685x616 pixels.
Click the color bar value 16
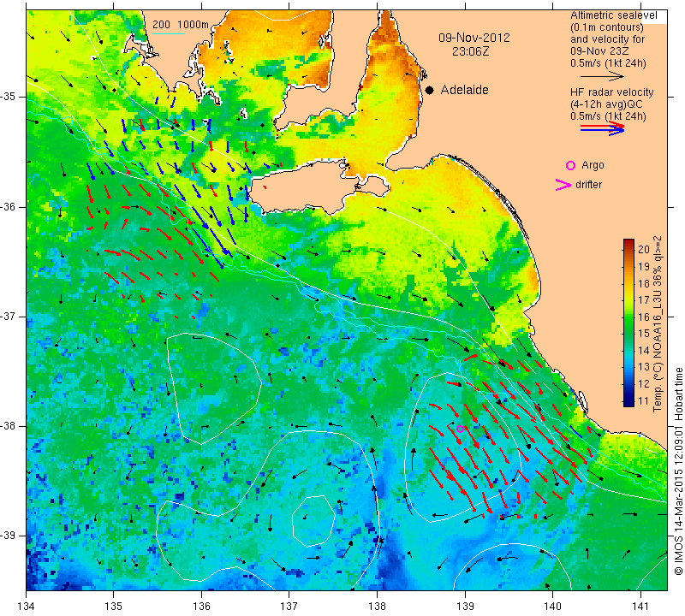[644, 317]
